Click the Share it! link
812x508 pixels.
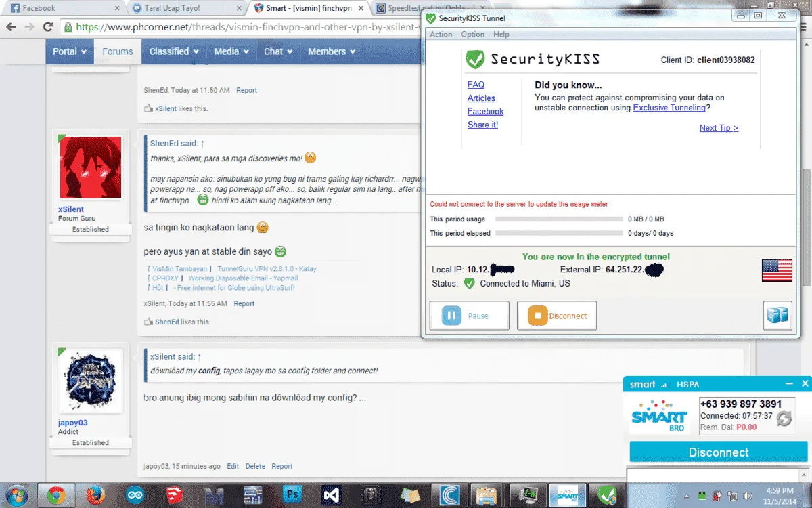(x=482, y=125)
